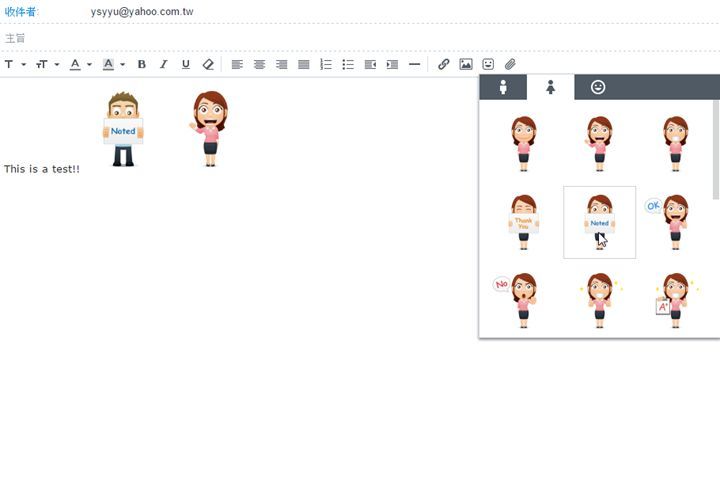Screen dimensions: 720x490
Task: Expand the highlight color dropdown arrow
Action: (123, 64)
